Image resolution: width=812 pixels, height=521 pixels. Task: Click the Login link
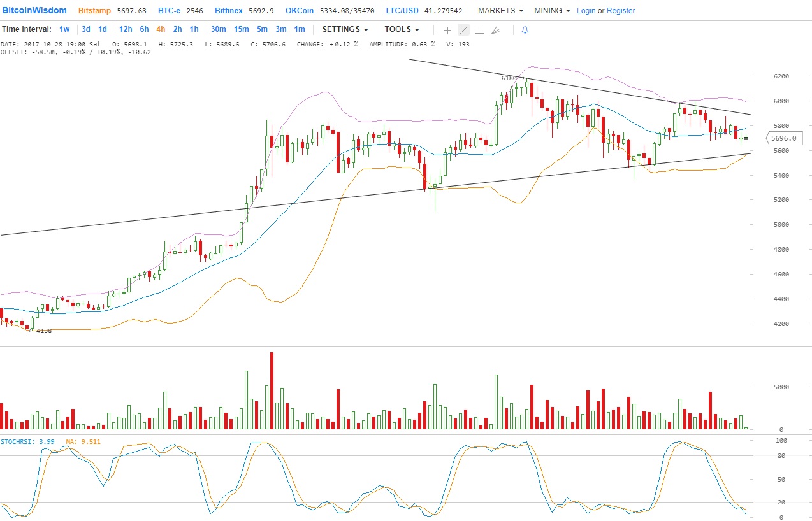coord(586,11)
